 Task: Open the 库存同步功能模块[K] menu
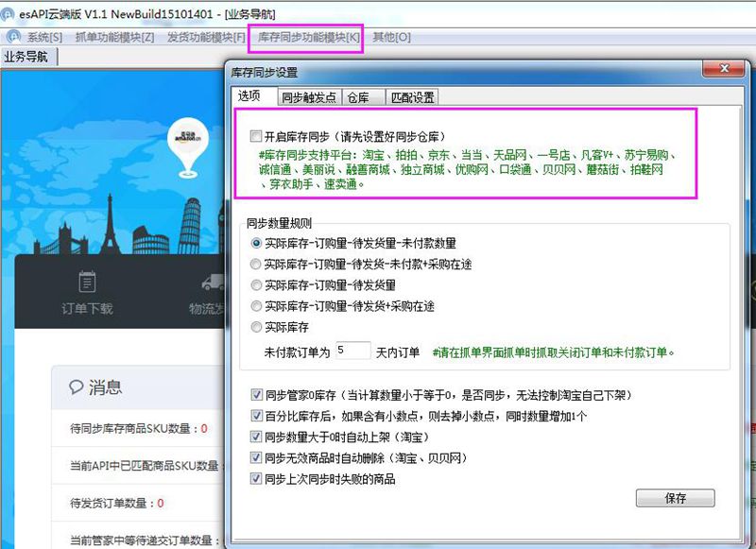tap(309, 37)
